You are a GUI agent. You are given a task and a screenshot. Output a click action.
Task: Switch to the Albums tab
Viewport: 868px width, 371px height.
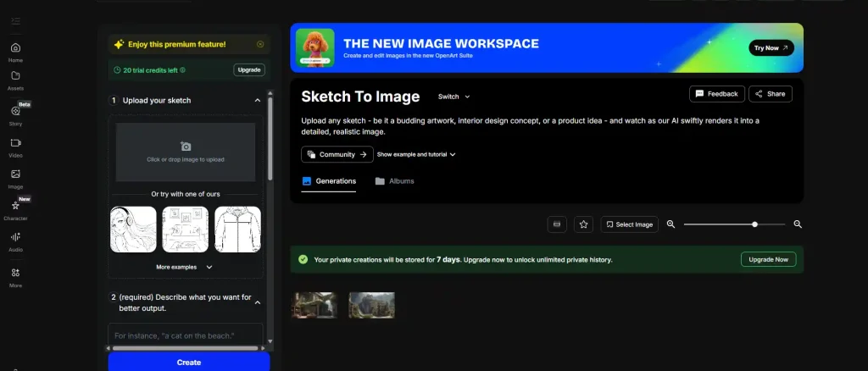point(395,181)
